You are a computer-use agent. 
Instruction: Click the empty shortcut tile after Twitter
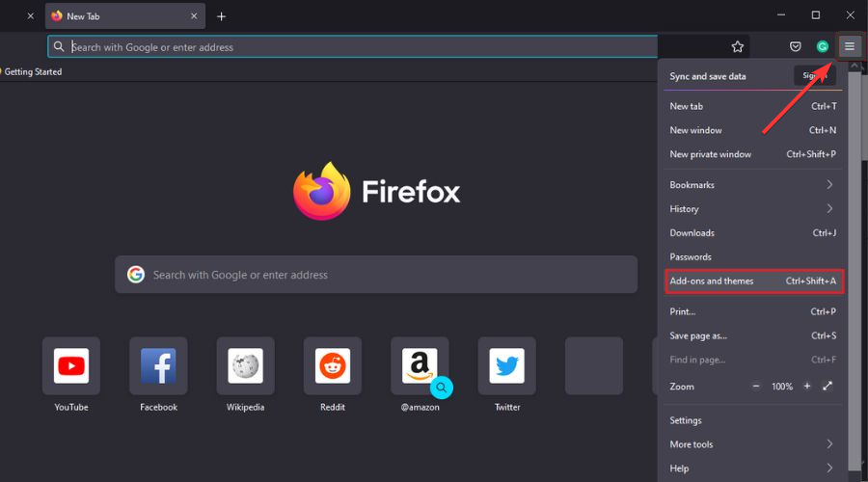594,365
